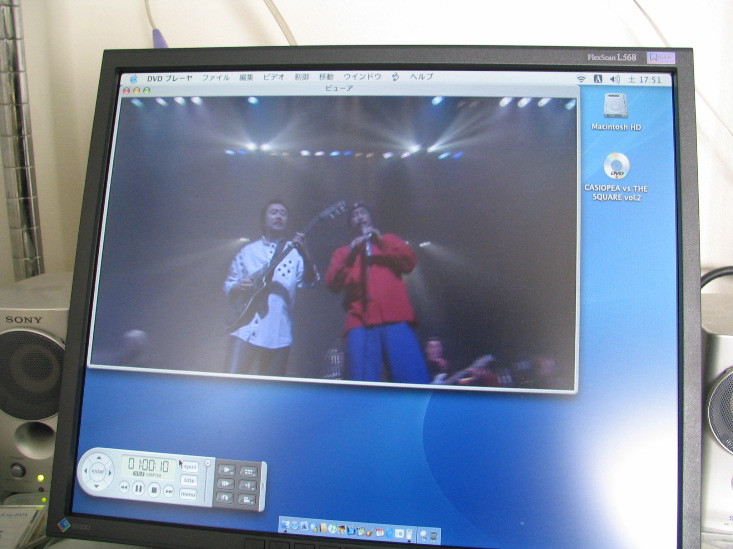Click the title button on the controller

pyautogui.click(x=189, y=481)
